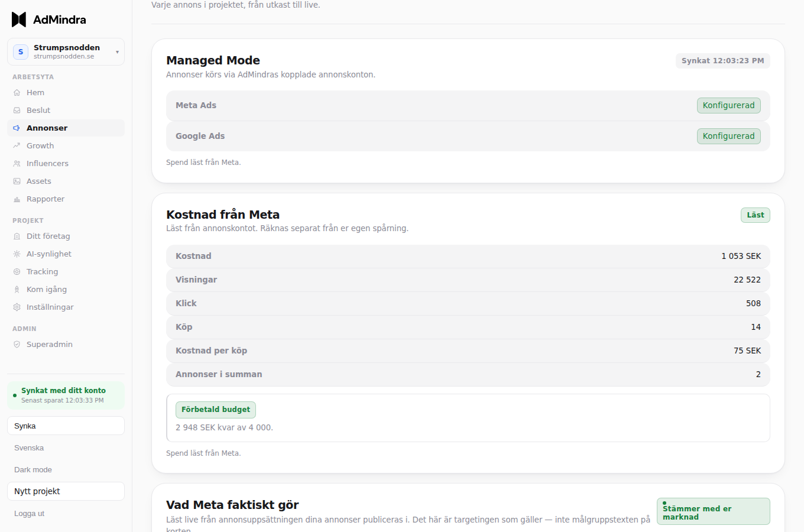The image size is (804, 532).
Task: Open Inställningar settings page
Action: click(x=66, y=307)
